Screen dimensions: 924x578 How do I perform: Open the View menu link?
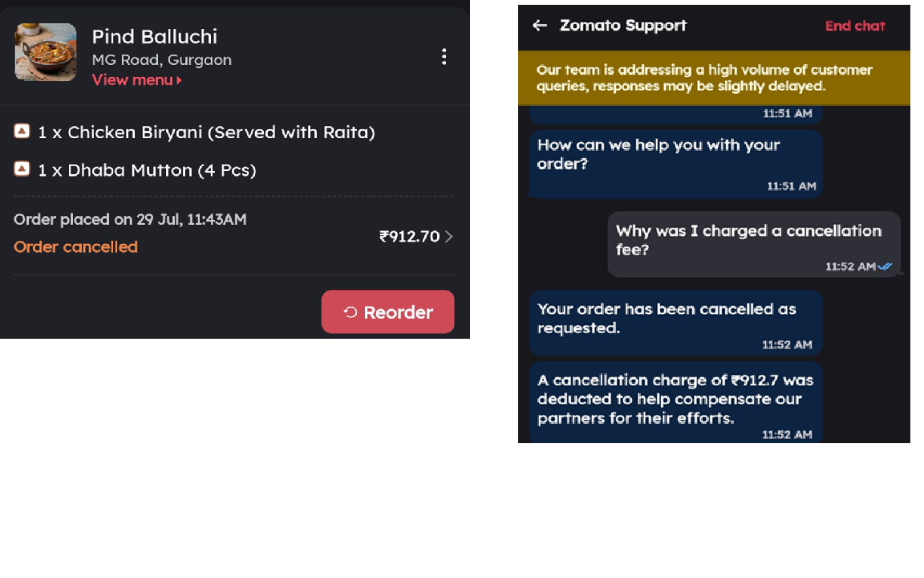[132, 80]
